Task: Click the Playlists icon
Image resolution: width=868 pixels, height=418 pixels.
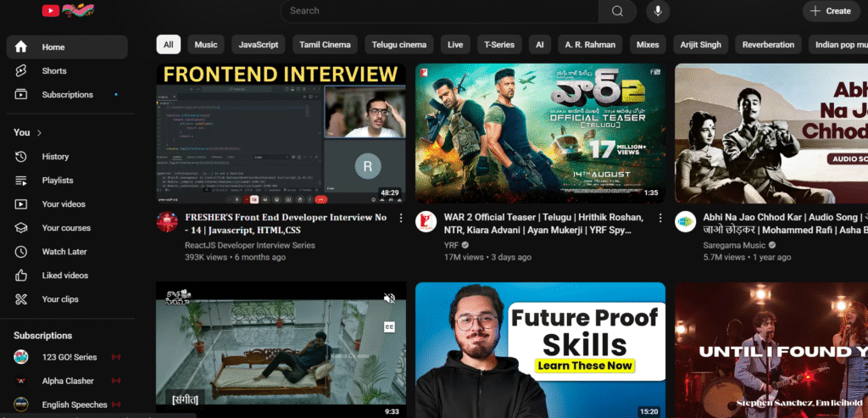Action: click(x=20, y=181)
